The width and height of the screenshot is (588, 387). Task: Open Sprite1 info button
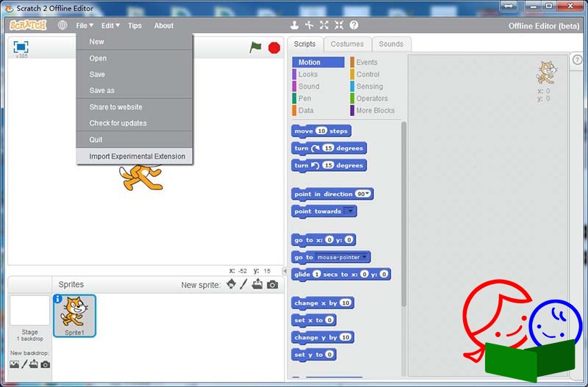pos(58,299)
